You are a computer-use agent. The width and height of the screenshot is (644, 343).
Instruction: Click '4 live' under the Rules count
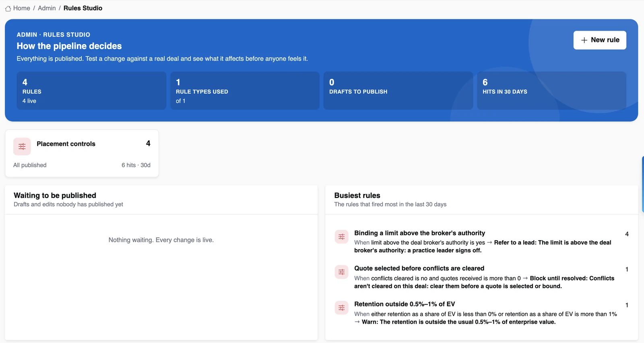29,101
